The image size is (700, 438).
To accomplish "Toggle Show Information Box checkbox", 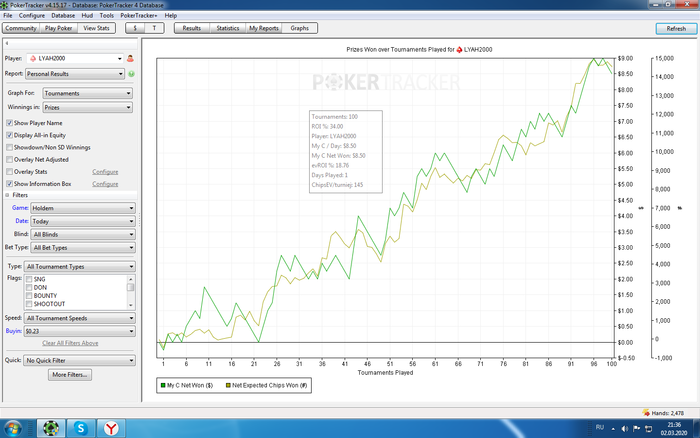I will [x=9, y=184].
